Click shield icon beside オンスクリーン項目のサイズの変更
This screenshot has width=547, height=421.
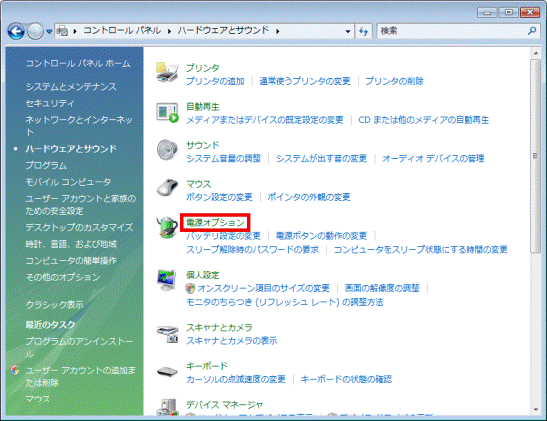[190, 288]
